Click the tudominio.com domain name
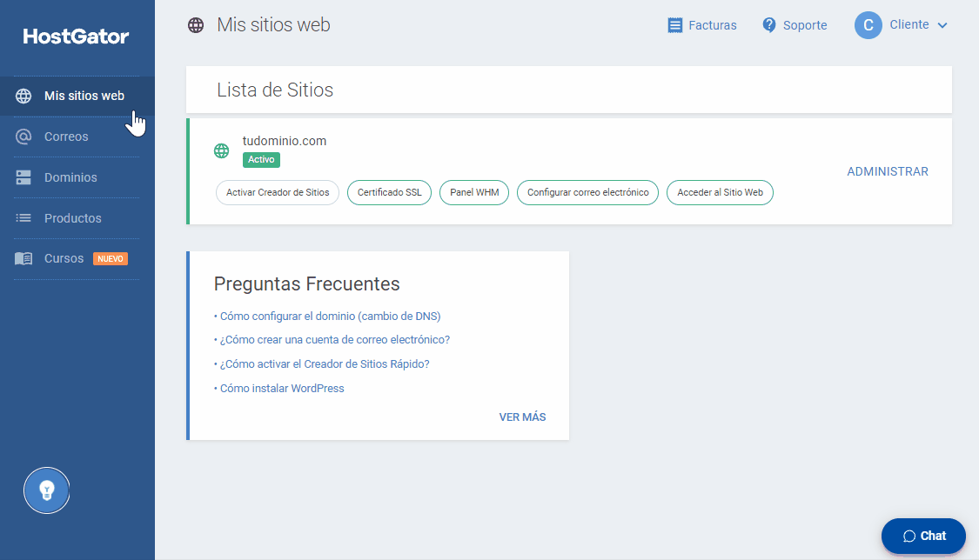 pyautogui.click(x=284, y=141)
